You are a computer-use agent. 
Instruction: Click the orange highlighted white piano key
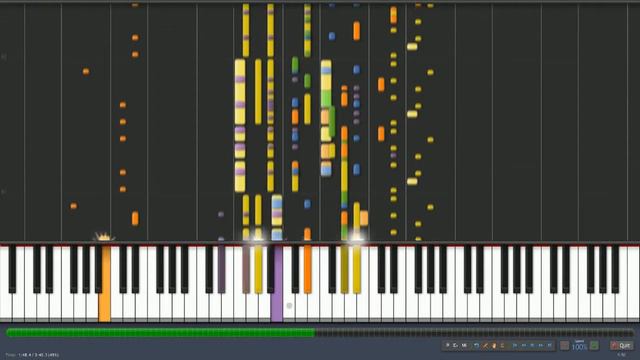tap(104, 284)
